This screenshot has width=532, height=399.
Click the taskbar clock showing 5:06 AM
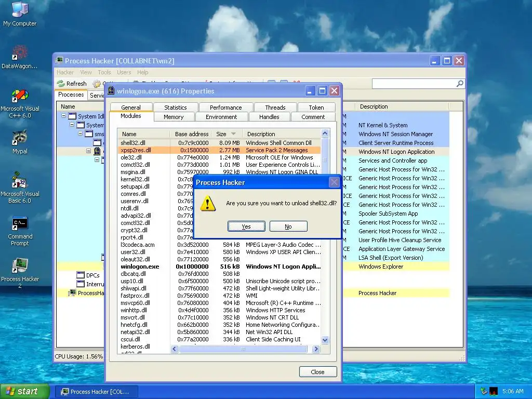click(513, 391)
